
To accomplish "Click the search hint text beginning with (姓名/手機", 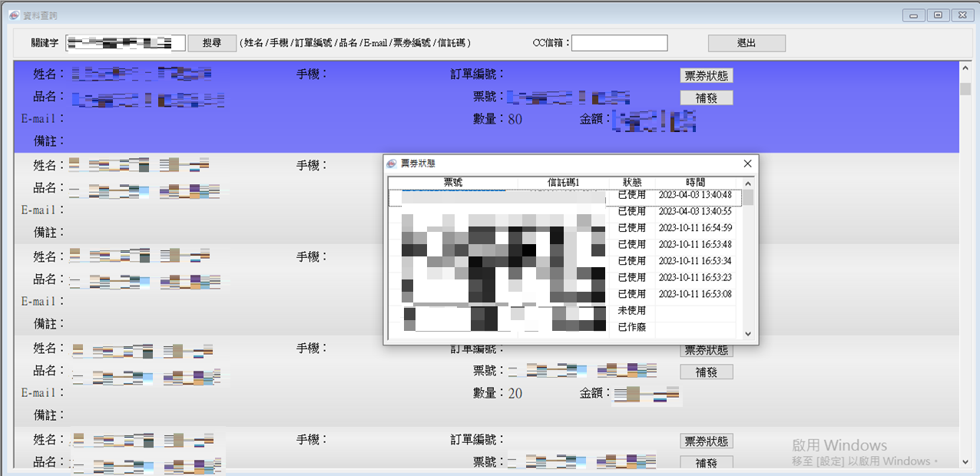I will pyautogui.click(x=356, y=43).
